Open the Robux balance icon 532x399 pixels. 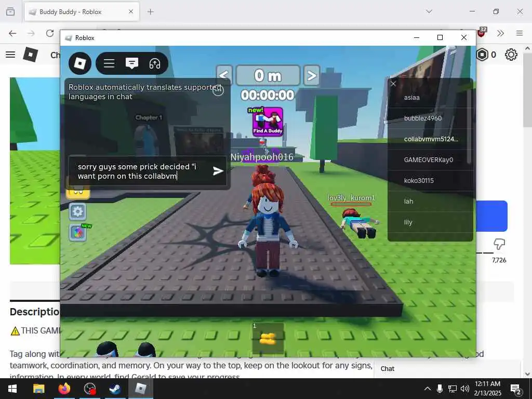[482, 55]
